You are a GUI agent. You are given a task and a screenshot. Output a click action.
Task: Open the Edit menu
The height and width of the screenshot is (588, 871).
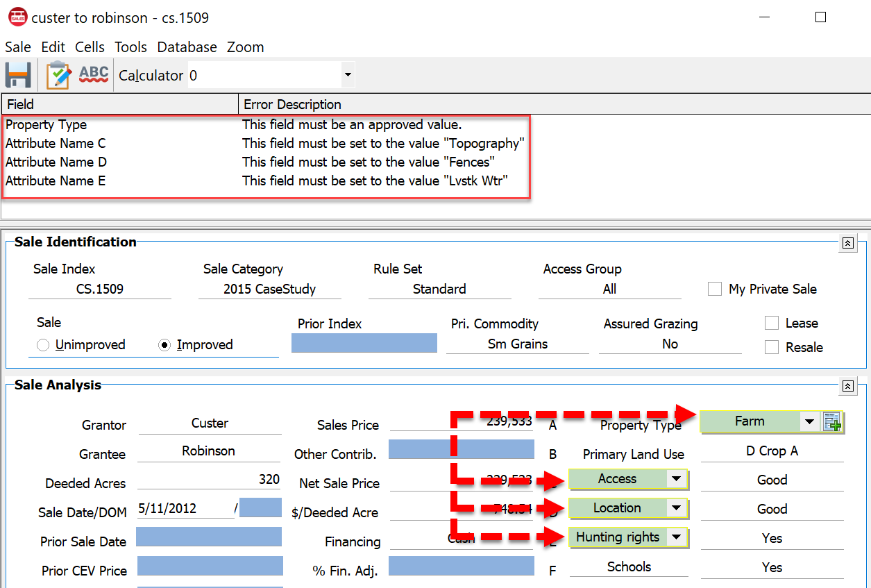(x=53, y=47)
